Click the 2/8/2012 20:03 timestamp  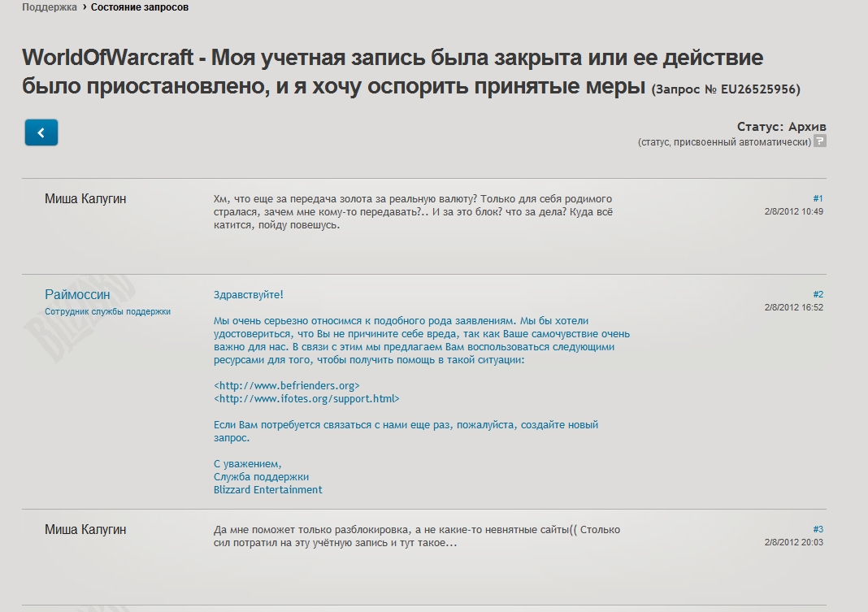tap(793, 542)
